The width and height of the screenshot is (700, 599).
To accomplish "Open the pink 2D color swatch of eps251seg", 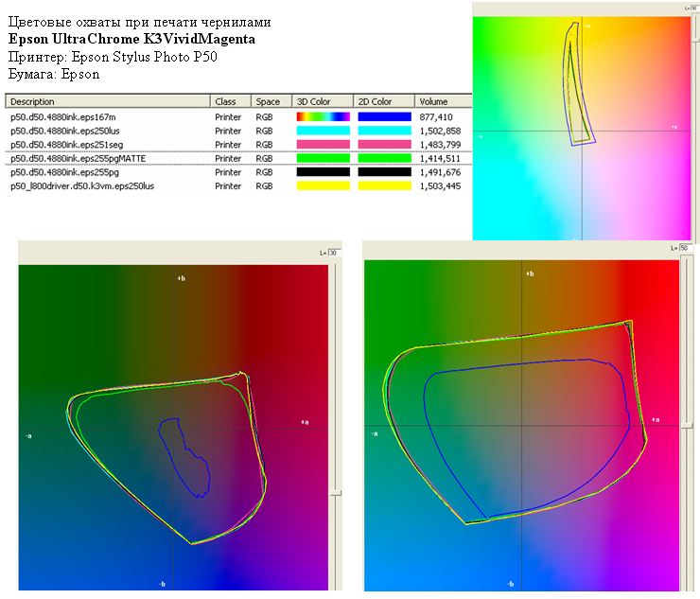I will (384, 145).
